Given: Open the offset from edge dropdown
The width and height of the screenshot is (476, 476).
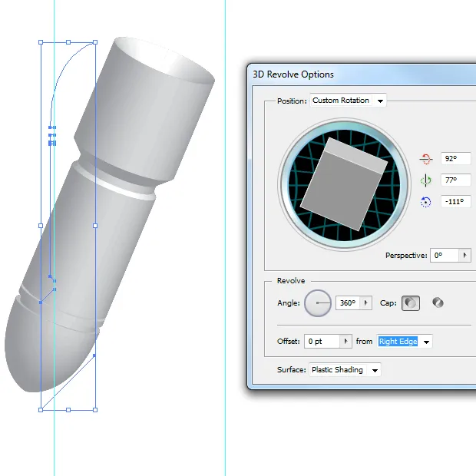Looking at the screenshot, I should coord(405,342).
